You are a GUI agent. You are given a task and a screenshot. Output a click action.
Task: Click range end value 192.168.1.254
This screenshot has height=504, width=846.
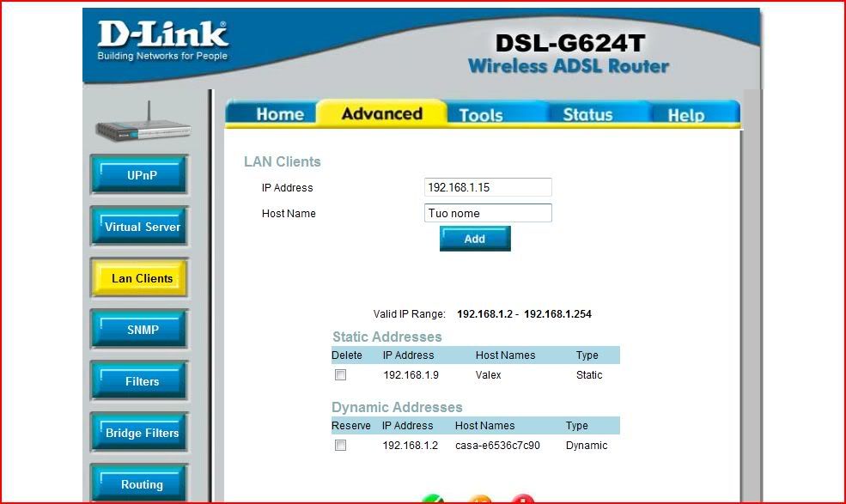[x=558, y=314]
